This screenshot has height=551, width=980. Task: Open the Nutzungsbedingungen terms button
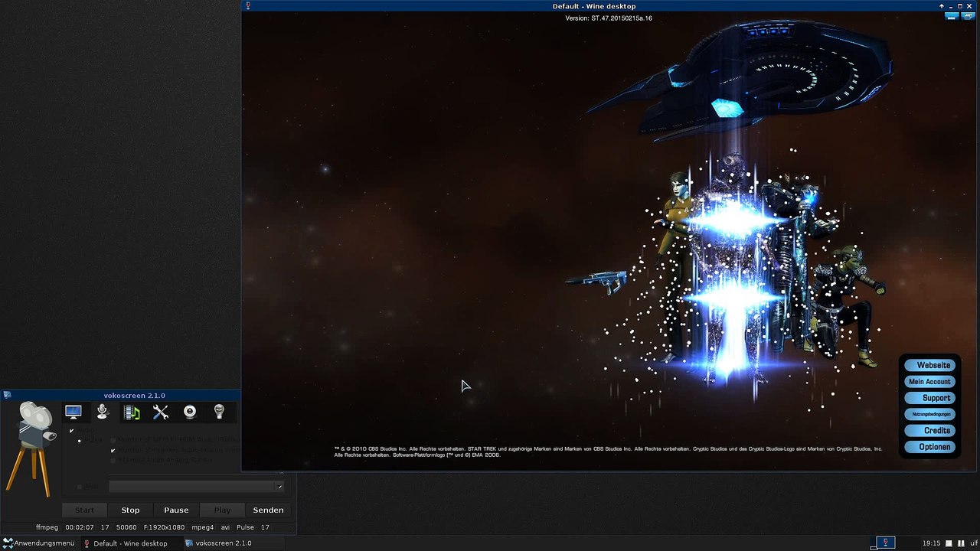[930, 414]
